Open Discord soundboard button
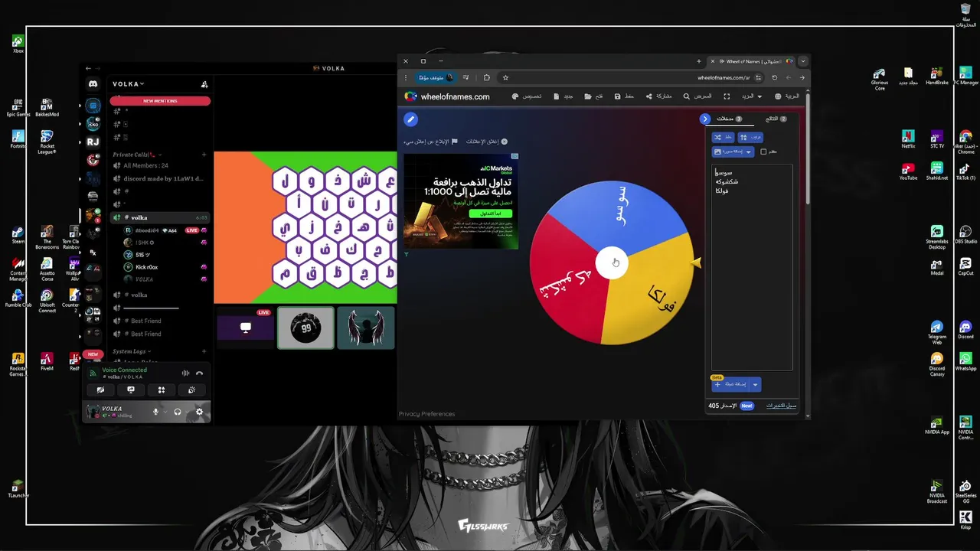The width and height of the screenshot is (980, 551). click(x=191, y=390)
